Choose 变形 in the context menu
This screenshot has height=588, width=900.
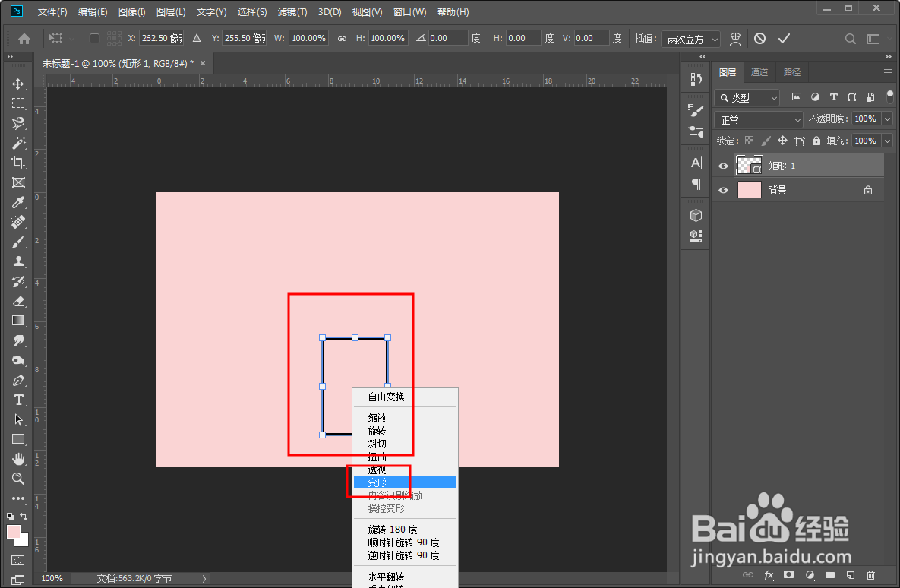[406, 482]
